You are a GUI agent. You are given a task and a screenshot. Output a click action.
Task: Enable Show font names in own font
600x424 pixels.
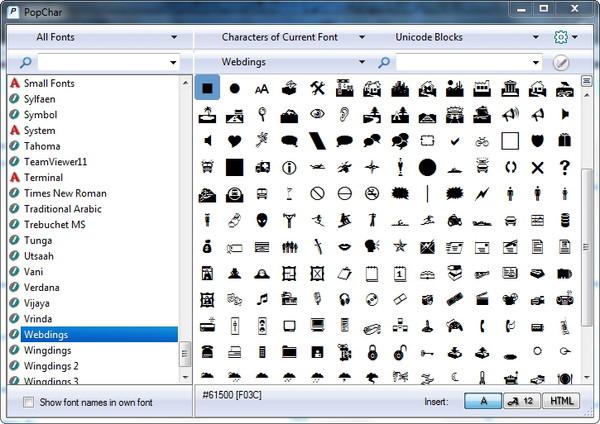[x=28, y=402]
